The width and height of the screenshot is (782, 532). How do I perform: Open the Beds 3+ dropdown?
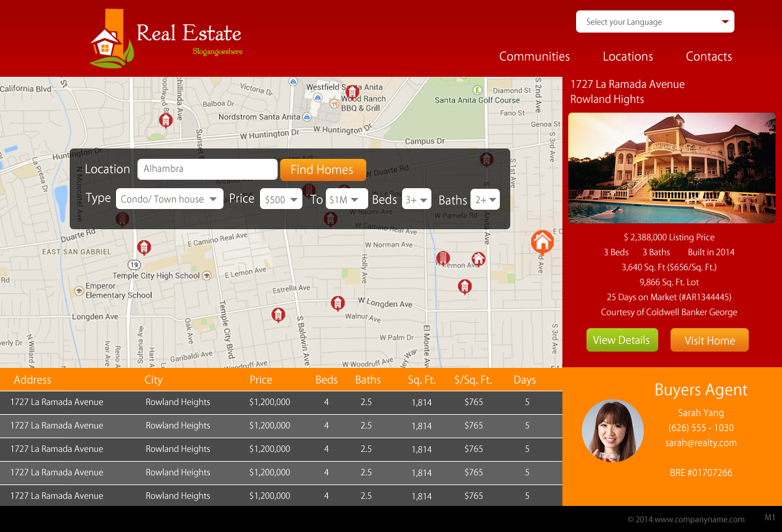(x=416, y=199)
